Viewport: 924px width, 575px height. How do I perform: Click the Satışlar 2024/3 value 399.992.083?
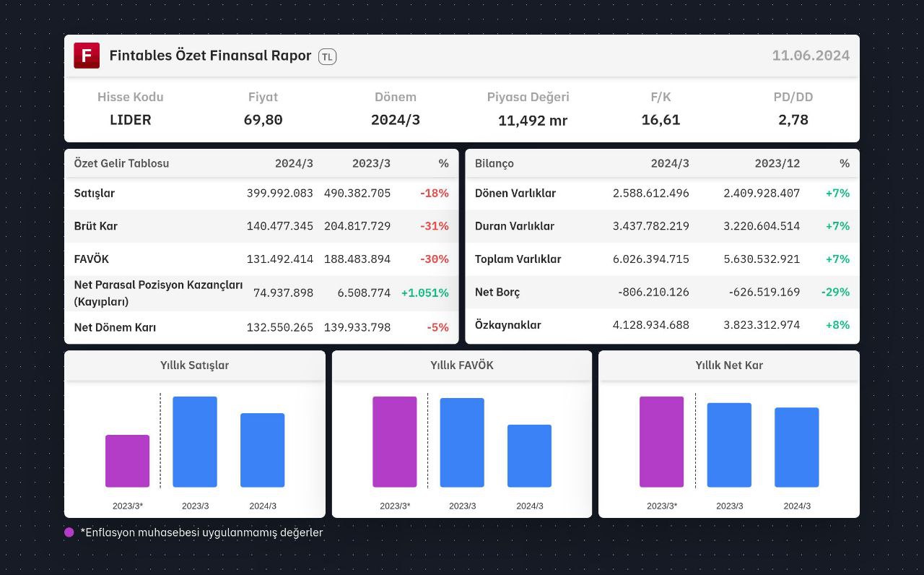click(x=280, y=194)
